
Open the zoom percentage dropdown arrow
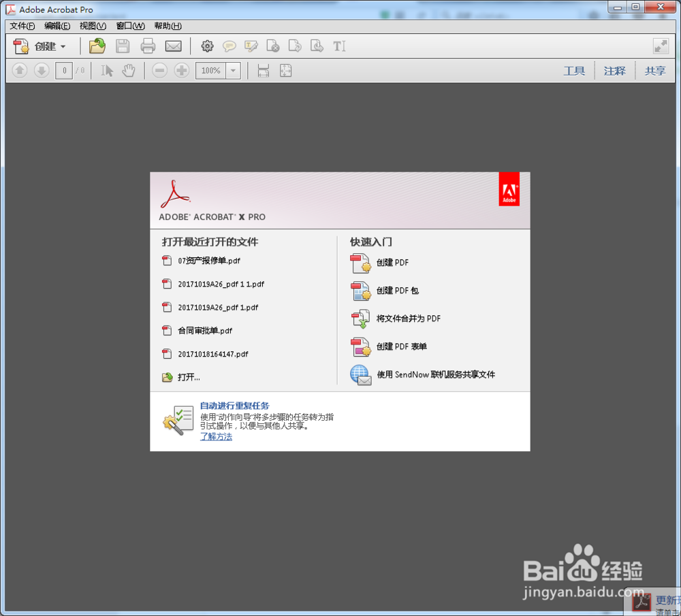point(233,70)
